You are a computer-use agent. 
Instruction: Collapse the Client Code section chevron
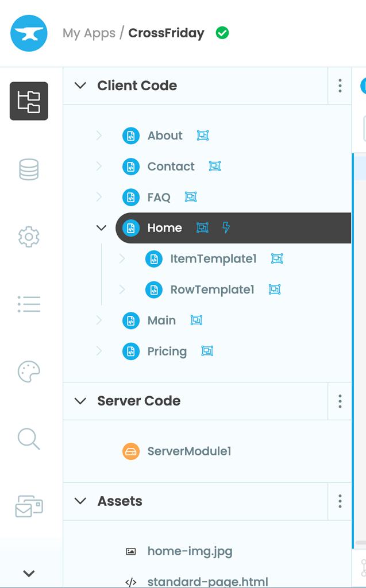[80, 85]
